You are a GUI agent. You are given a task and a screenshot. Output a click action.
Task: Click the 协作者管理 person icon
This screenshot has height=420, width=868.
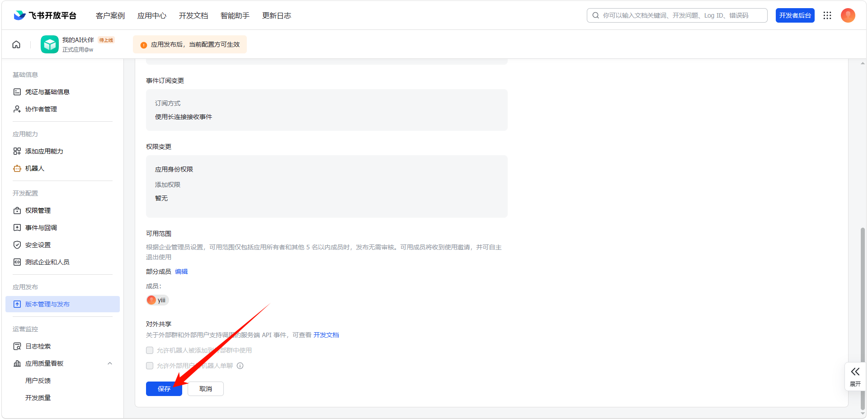17,109
